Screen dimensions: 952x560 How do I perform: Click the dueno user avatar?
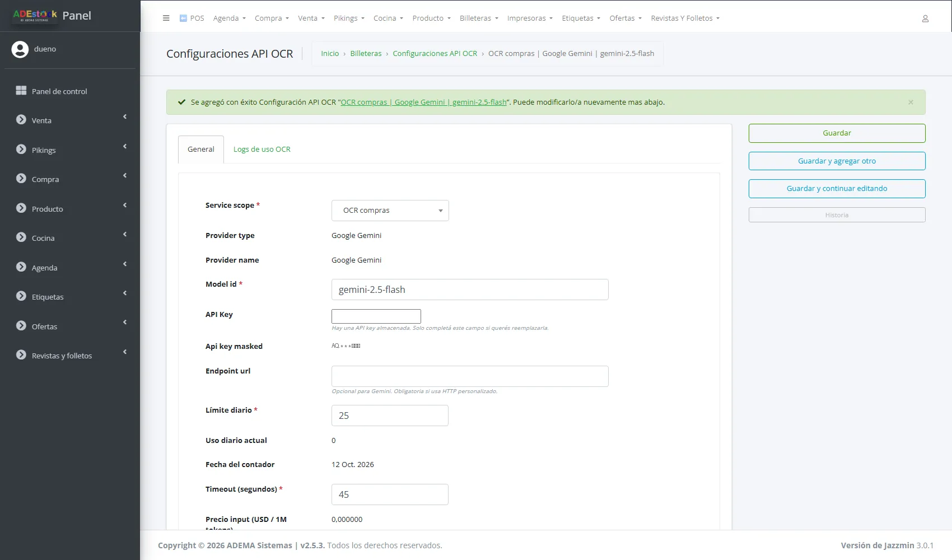point(20,49)
